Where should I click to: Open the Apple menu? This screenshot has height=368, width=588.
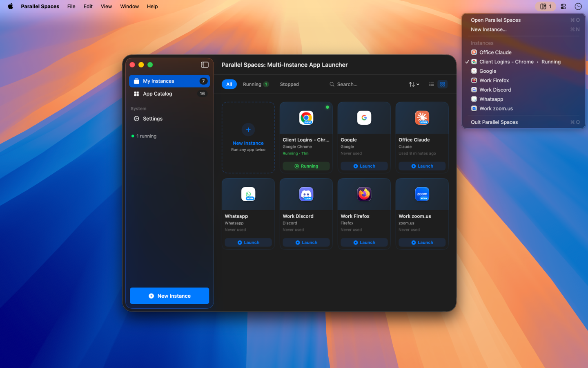pos(10,6)
